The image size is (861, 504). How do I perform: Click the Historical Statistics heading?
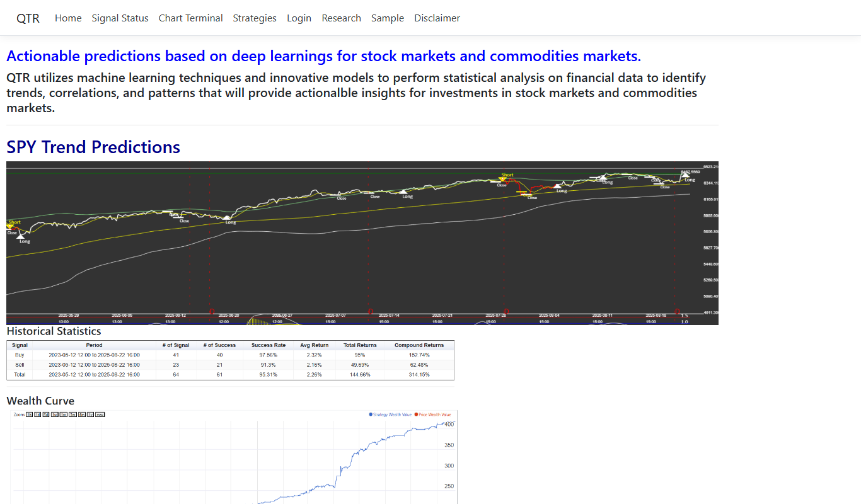point(54,331)
